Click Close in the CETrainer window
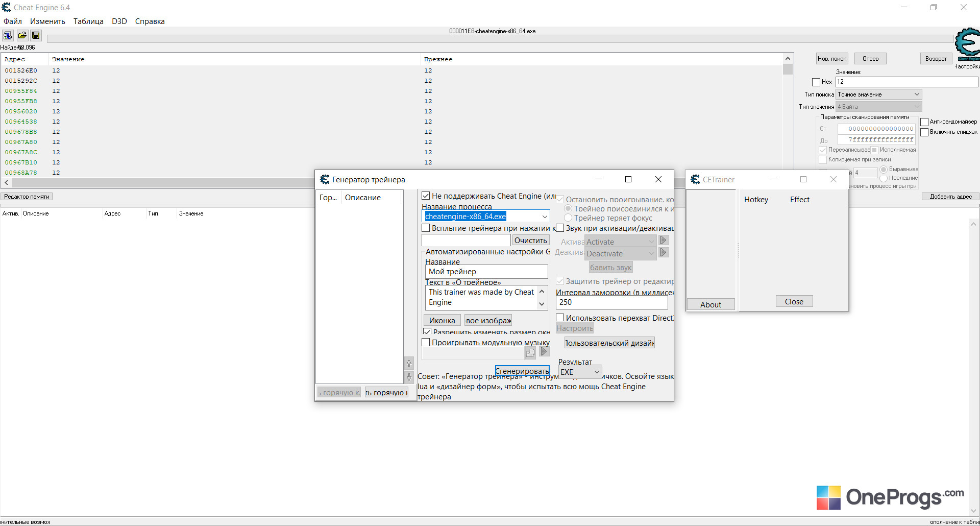 click(x=794, y=301)
